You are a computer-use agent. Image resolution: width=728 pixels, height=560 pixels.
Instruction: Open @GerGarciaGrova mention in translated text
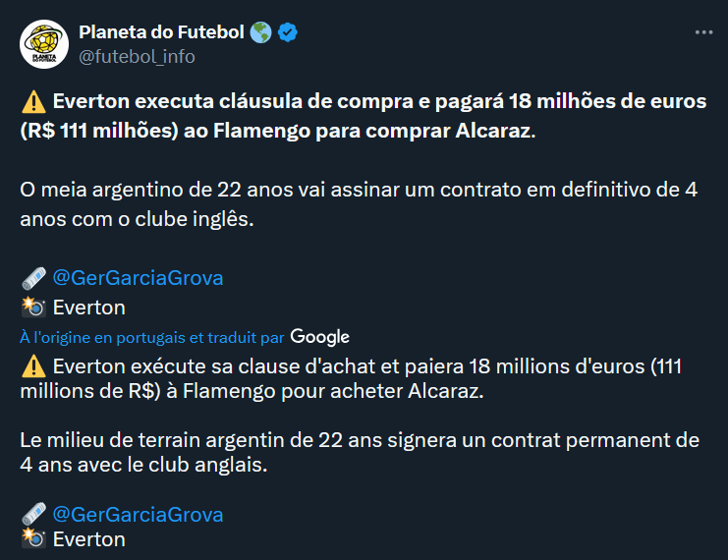[x=138, y=515]
